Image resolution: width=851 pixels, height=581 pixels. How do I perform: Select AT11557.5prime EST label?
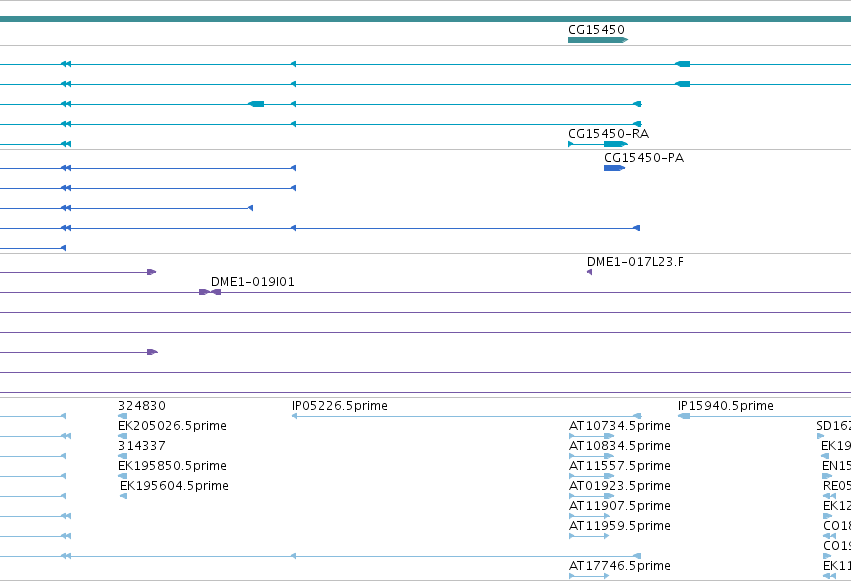pyautogui.click(x=619, y=466)
